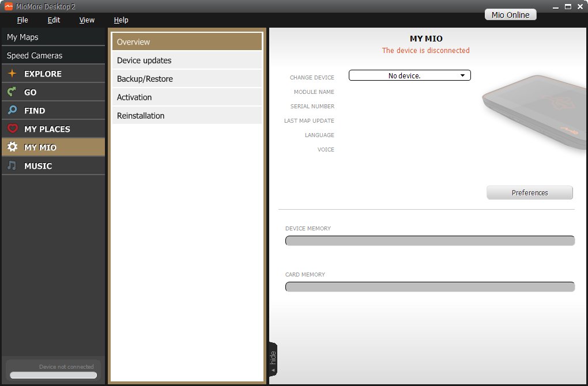Maximize the MioMore Desktop window
The height and width of the screenshot is (386, 588).
[x=568, y=7]
